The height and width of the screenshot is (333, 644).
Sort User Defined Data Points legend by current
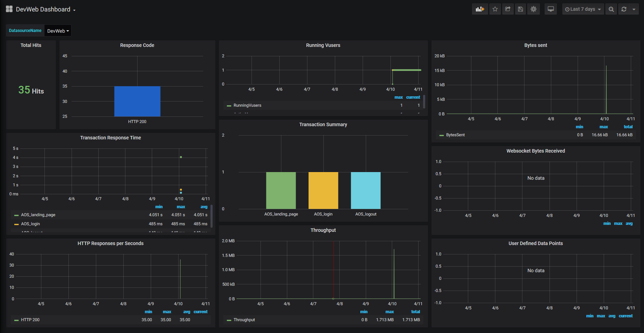(x=626, y=316)
